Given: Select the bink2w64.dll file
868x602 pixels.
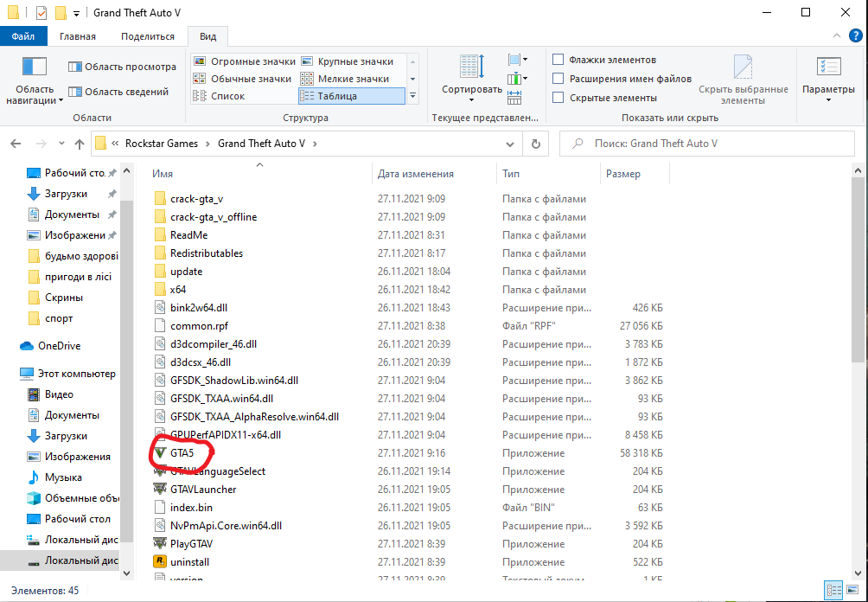Looking at the screenshot, I should click(x=199, y=307).
